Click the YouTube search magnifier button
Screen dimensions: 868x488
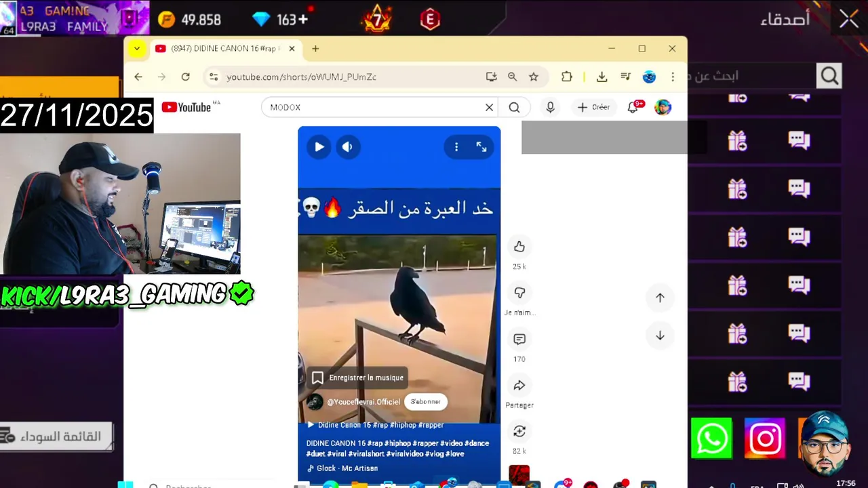514,107
